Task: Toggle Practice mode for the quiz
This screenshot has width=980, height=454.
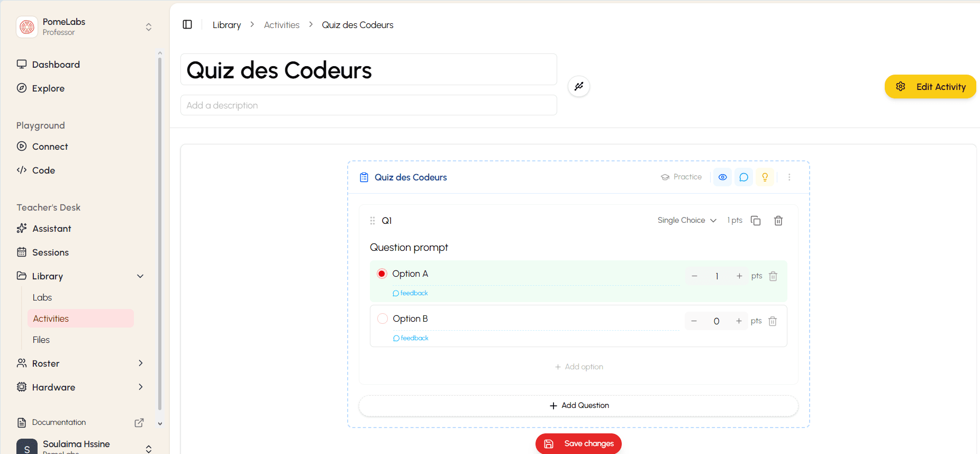Action: [682, 177]
